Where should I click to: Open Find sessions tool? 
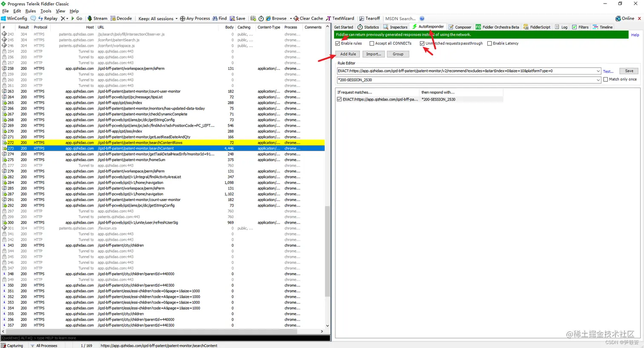pyautogui.click(x=219, y=18)
